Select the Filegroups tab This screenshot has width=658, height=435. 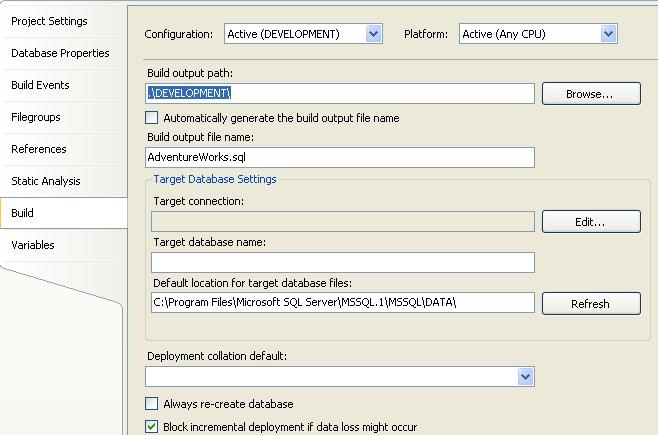pos(36,117)
